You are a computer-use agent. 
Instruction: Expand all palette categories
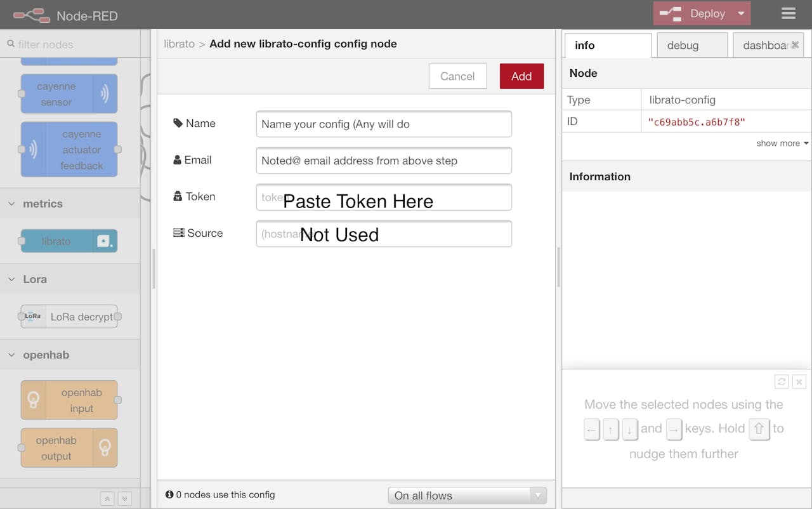125,499
